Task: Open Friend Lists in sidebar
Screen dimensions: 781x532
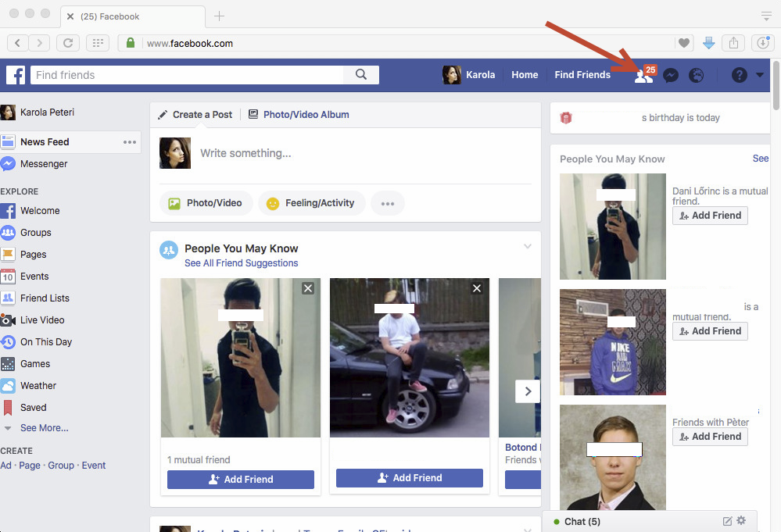Action: [x=35, y=298]
